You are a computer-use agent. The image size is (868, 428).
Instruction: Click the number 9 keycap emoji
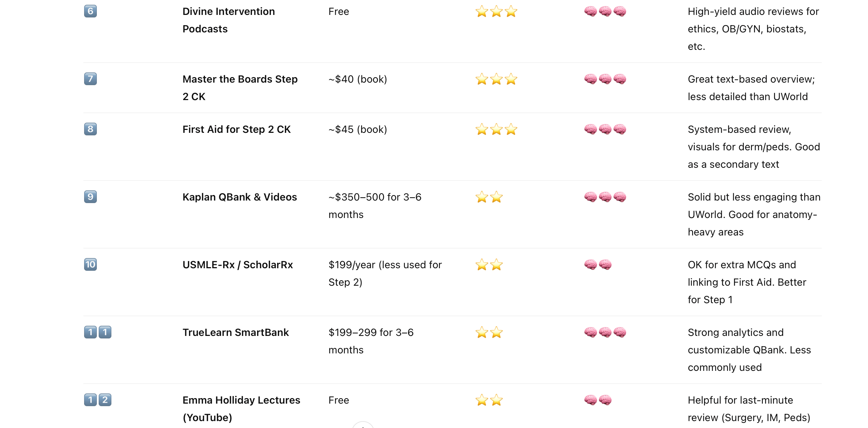[90, 197]
